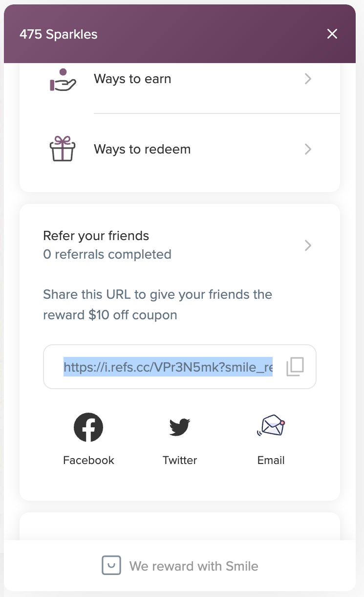Click the Twitter label text
Screen dimensions: 364x597
[x=180, y=460]
